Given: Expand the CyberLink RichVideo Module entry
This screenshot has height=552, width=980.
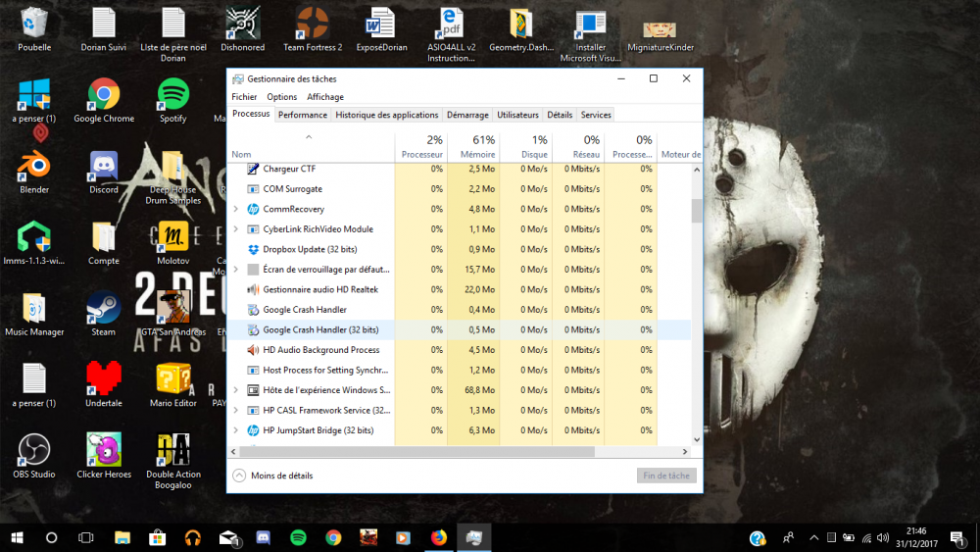Looking at the screenshot, I should (x=236, y=229).
